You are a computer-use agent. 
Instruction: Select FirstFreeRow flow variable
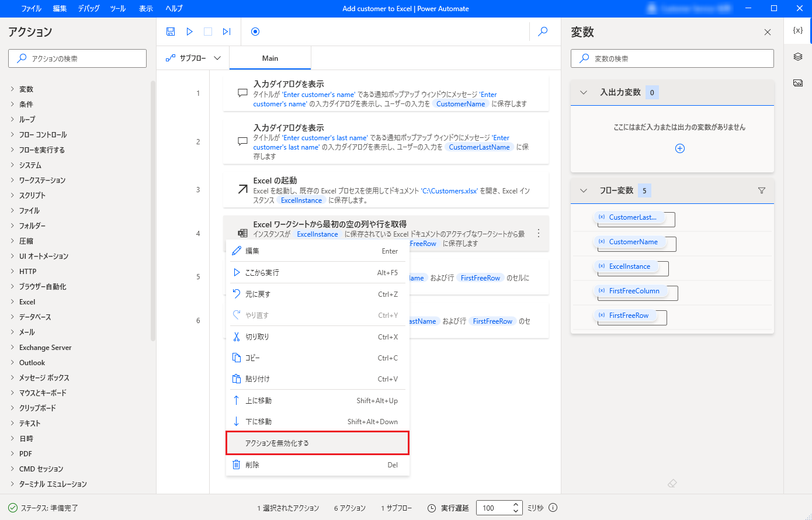625,316
